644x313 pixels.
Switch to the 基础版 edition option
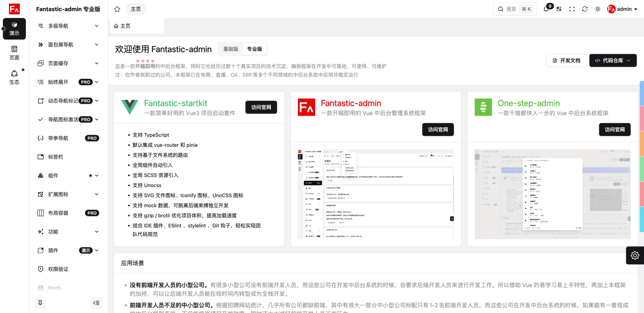[x=231, y=49]
